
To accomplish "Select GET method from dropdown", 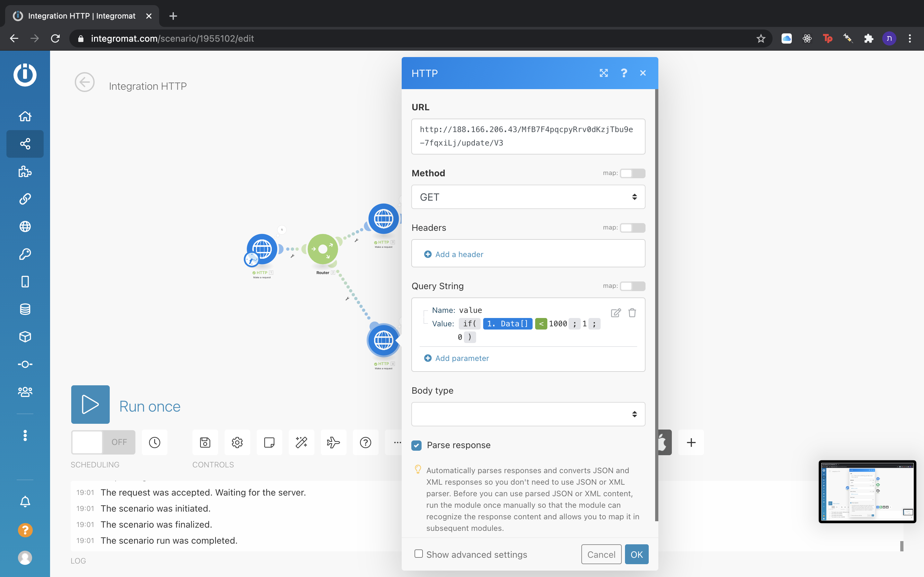I will 528,197.
